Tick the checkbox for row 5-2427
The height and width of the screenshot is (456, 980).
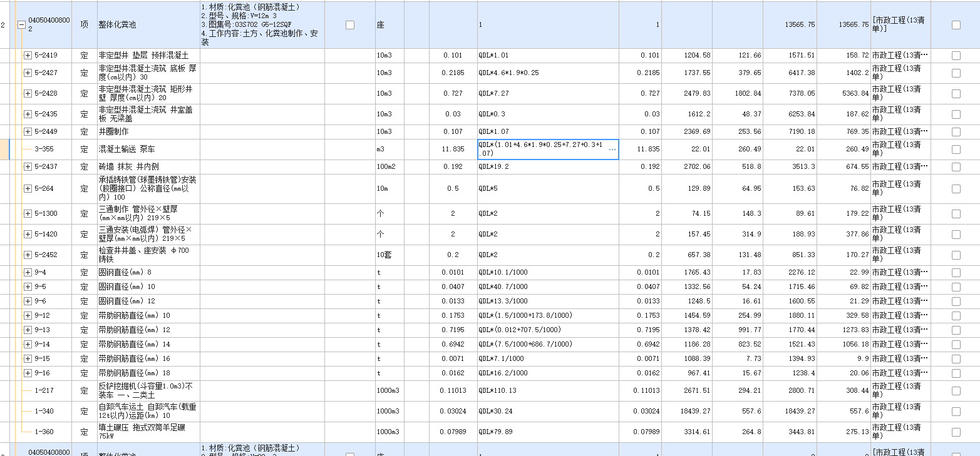pos(956,73)
